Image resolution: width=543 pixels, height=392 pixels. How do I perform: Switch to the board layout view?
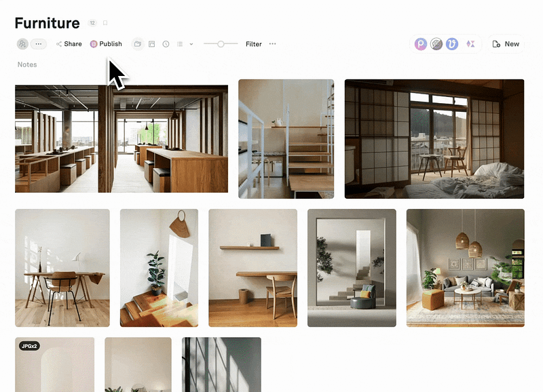tap(152, 44)
